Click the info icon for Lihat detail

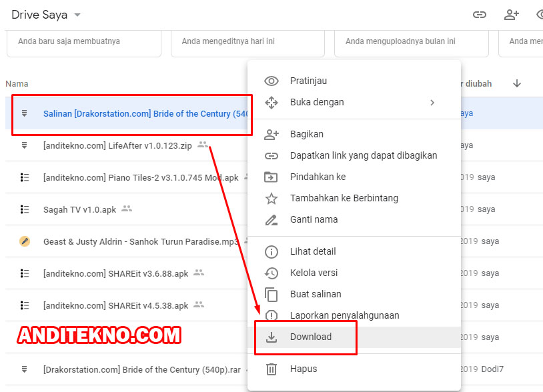(271, 252)
